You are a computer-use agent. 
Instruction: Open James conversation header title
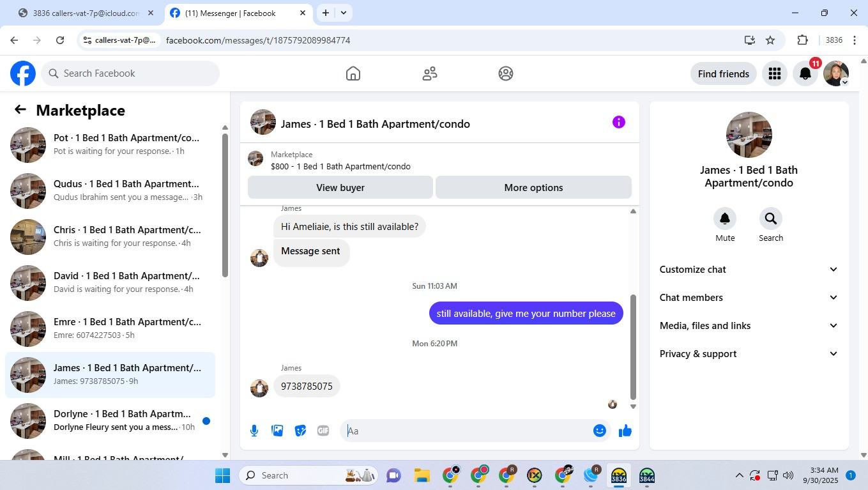tap(376, 124)
